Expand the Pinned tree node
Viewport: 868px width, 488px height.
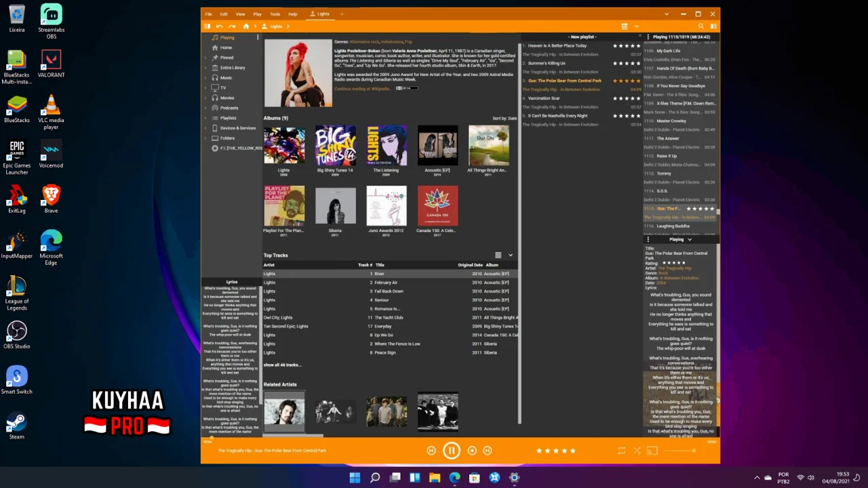coord(205,58)
